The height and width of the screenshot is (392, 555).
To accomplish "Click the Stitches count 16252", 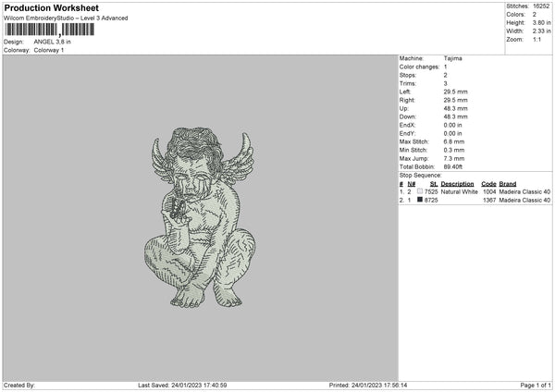I will [541, 6].
